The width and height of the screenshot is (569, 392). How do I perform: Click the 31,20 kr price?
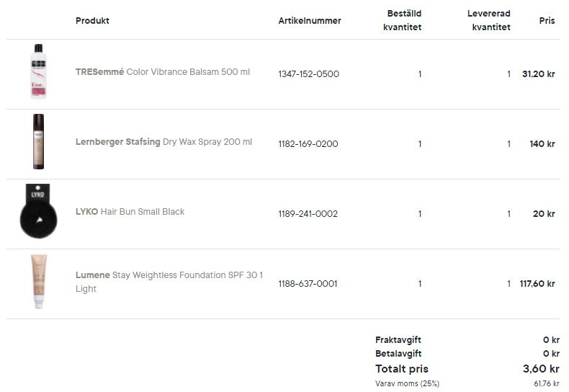(538, 74)
